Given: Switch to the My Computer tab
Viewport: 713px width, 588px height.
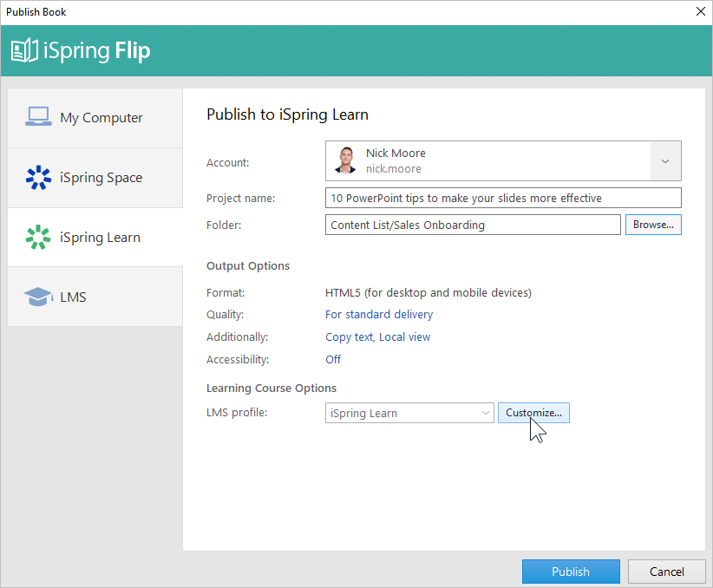Looking at the screenshot, I should tap(95, 118).
